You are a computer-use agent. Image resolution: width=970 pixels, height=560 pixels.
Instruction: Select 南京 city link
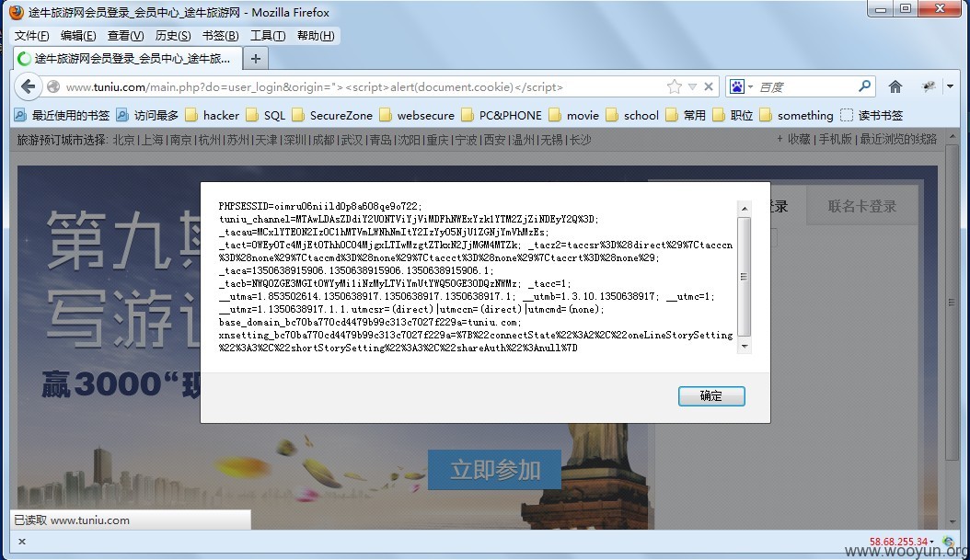180,140
